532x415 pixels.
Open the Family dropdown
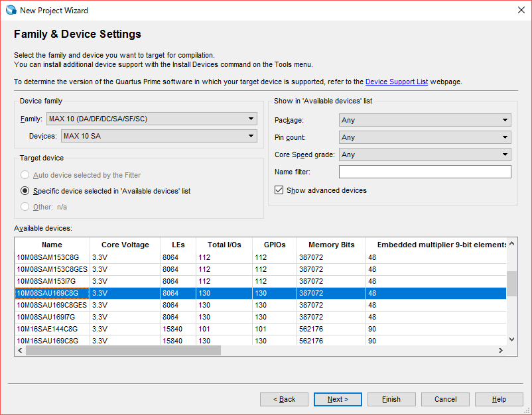pos(151,119)
